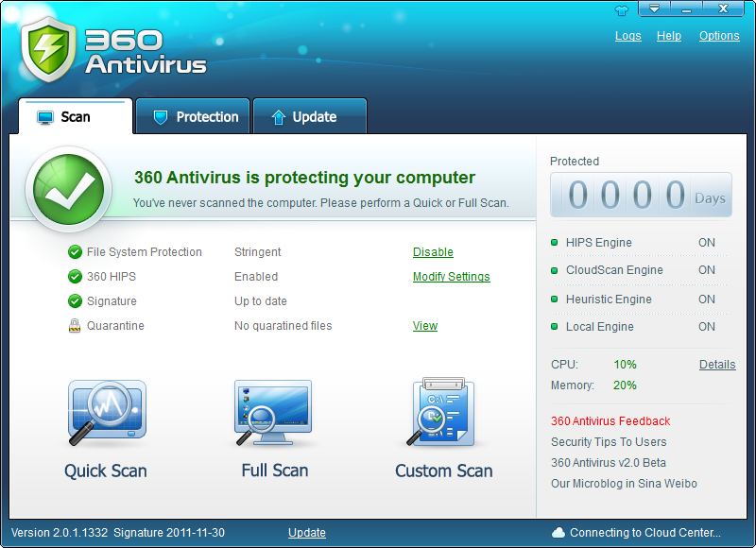This screenshot has height=548, width=756.
Task: Click the HIPS Engine ON status
Action: tap(706, 243)
